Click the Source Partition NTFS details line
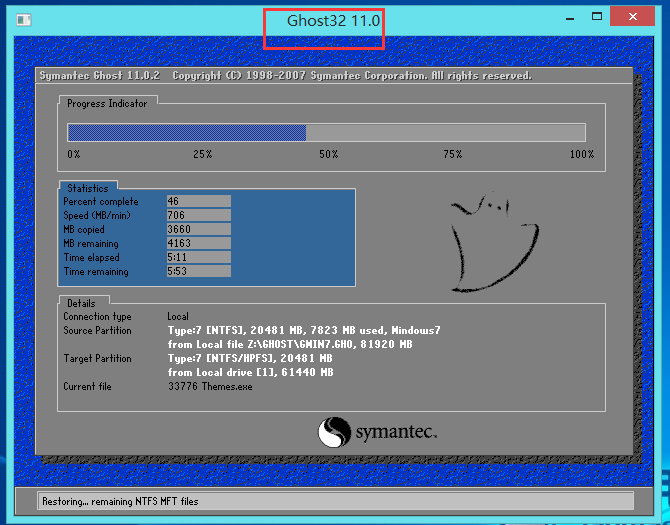Viewport: 670px width, 525px height. click(304, 331)
